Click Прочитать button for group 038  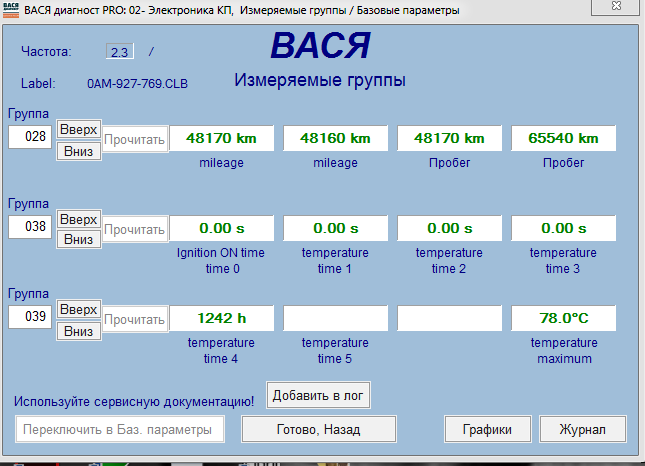point(135,229)
